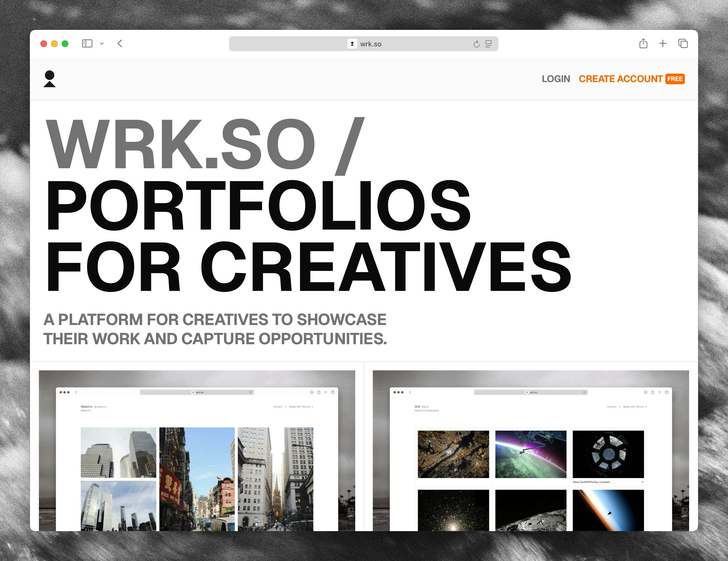
Task: Reload the page via refresh icon
Action: coord(476,44)
